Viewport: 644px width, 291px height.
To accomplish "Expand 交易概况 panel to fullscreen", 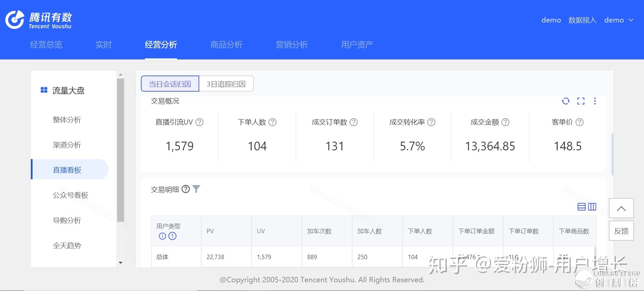I will [581, 101].
